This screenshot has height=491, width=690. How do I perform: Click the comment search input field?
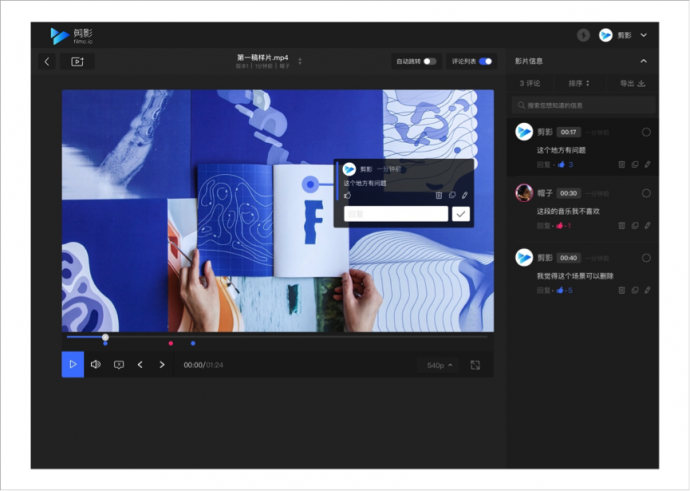coord(584,105)
